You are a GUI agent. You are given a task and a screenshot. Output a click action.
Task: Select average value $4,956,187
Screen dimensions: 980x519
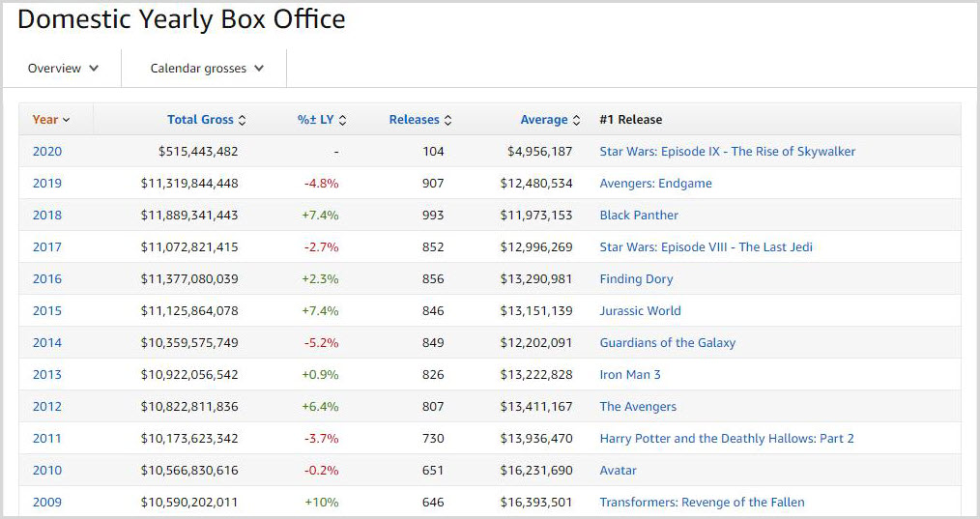coord(540,152)
